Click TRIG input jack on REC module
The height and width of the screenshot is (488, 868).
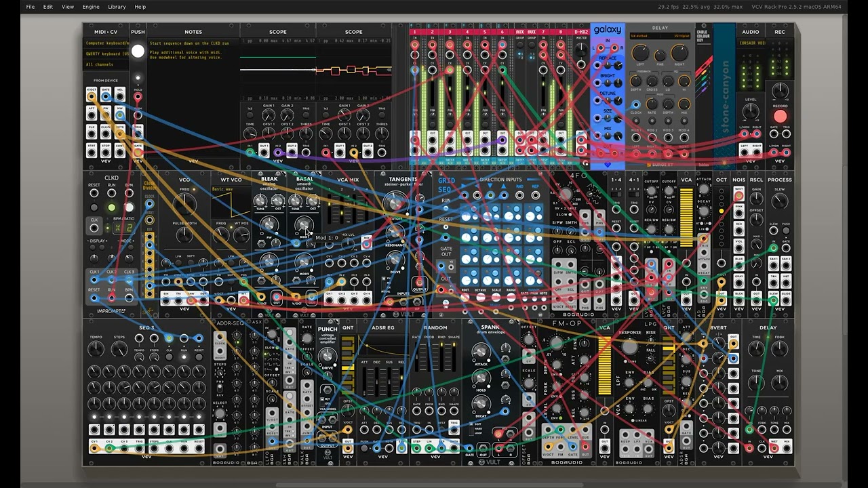click(787, 134)
